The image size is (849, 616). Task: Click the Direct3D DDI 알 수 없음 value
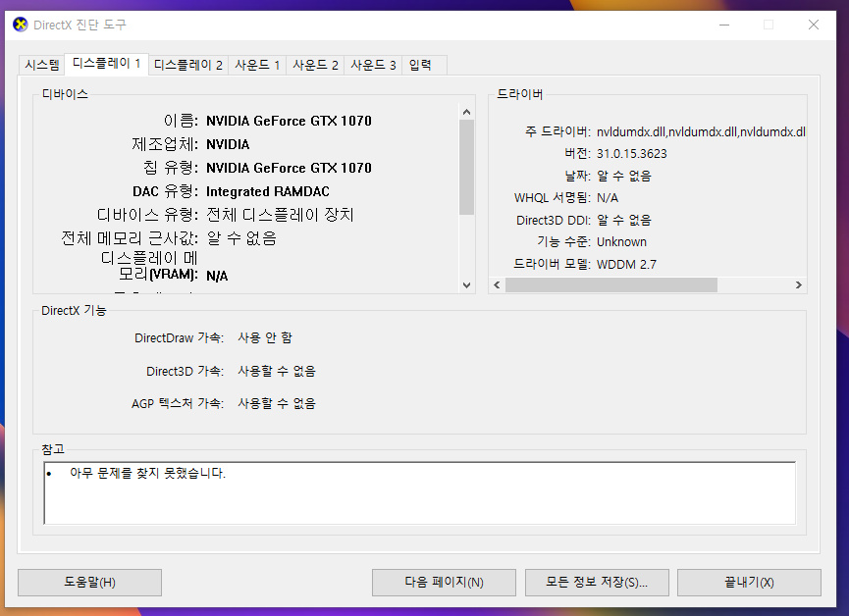click(x=624, y=221)
